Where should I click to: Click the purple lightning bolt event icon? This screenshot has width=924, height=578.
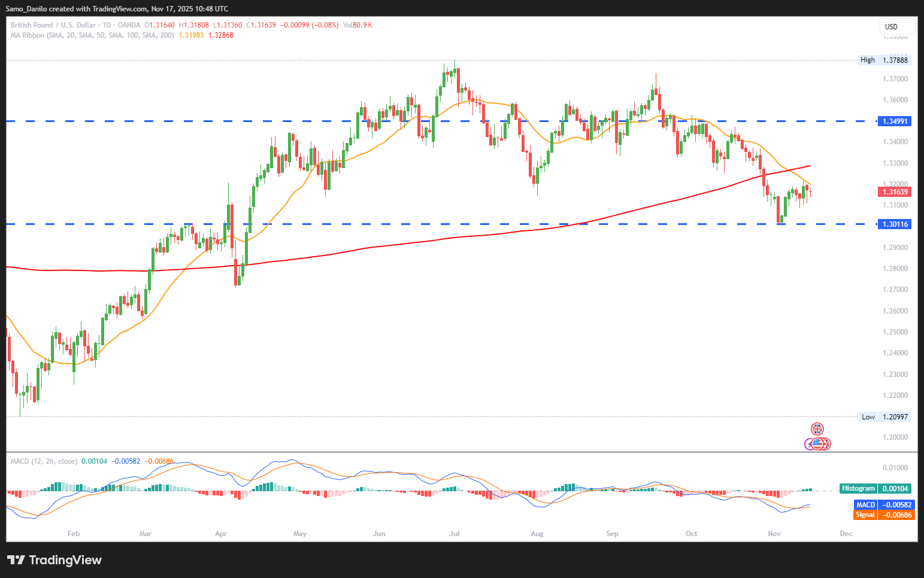click(809, 445)
